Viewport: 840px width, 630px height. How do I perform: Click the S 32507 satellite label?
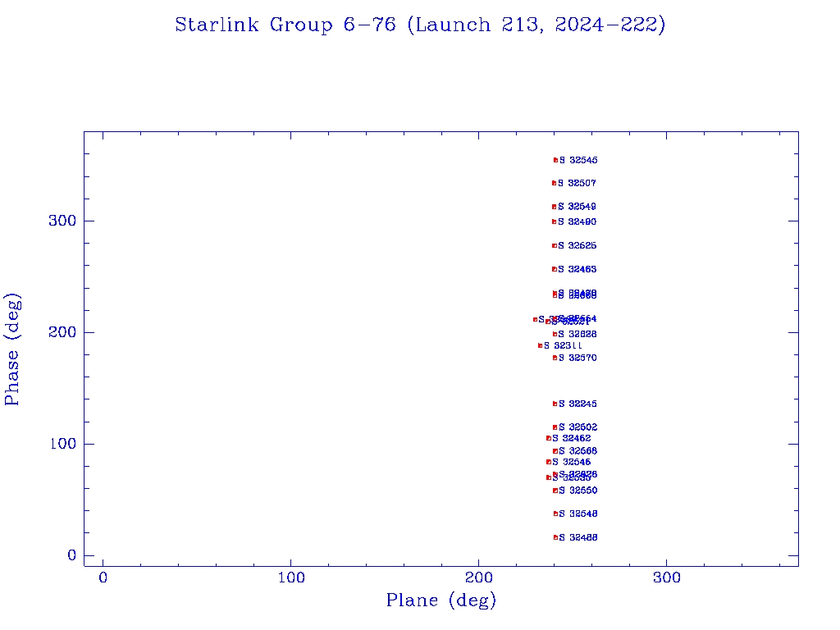pos(577,183)
